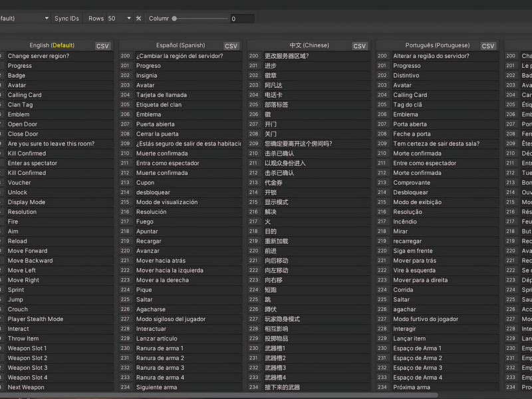Select the 中文 (Chinese) column header

click(x=309, y=45)
